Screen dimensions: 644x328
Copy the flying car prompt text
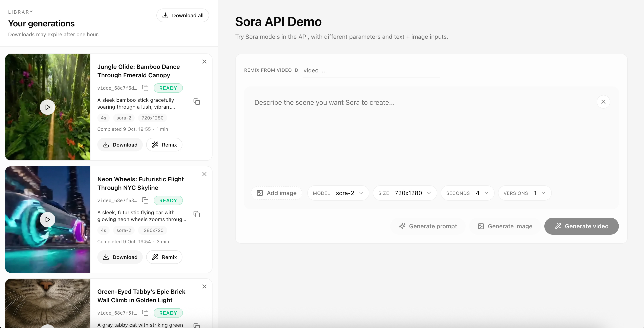coord(197,214)
